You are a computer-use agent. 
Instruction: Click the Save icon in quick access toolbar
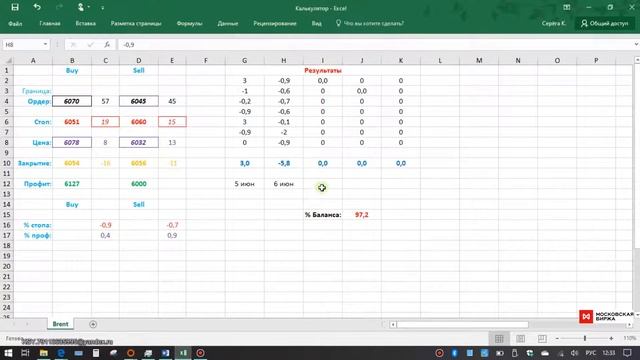pyautogui.click(x=15, y=7)
